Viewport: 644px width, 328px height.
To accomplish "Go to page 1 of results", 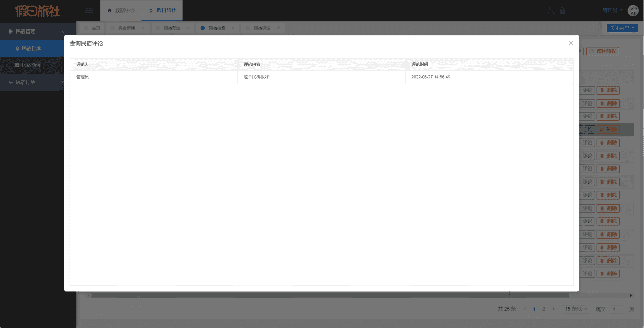I will tap(534, 309).
